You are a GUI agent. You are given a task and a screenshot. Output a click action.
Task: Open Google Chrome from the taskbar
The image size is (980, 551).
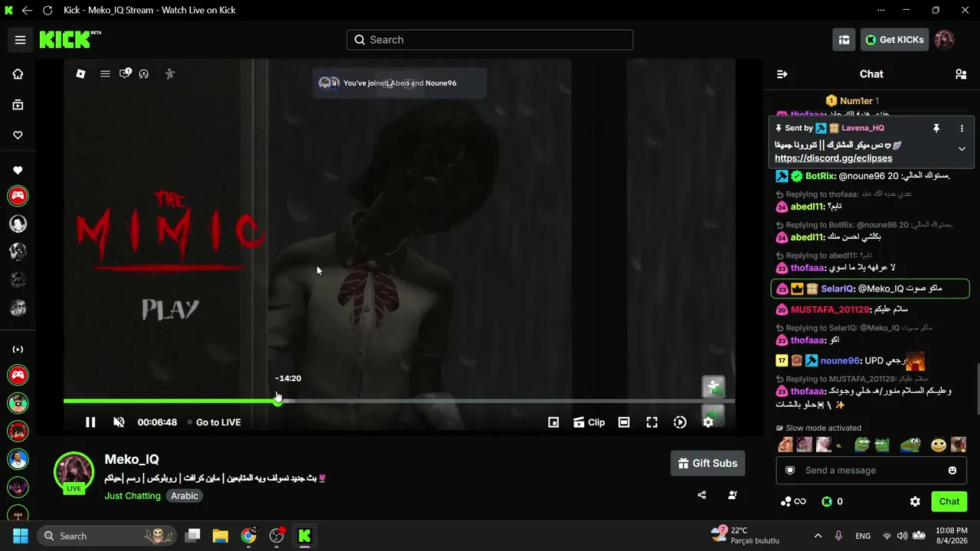click(x=248, y=536)
